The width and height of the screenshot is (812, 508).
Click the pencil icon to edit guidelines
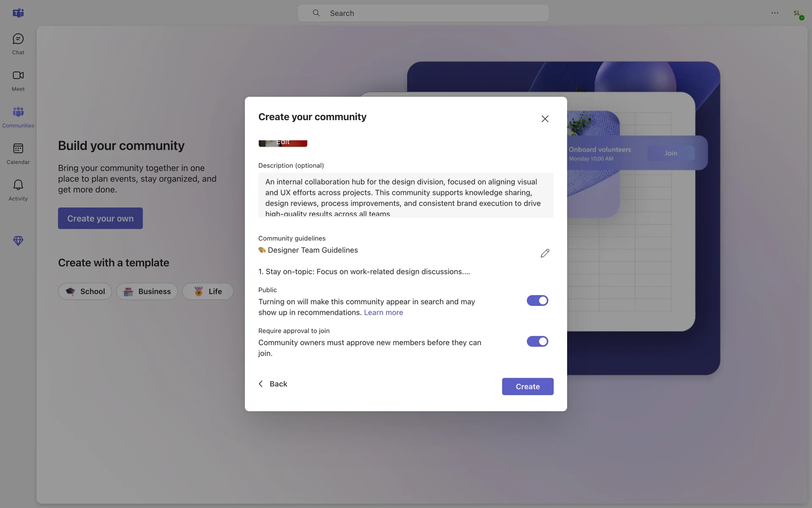pos(545,253)
